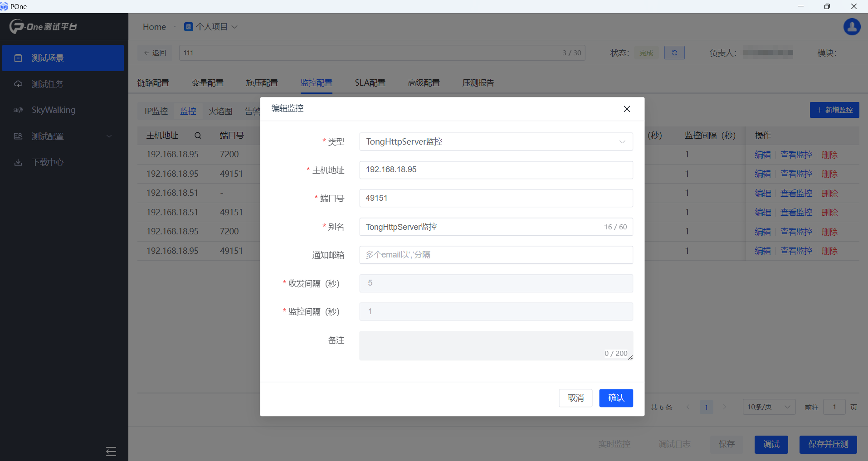Click the 新增监控 button

pyautogui.click(x=834, y=110)
